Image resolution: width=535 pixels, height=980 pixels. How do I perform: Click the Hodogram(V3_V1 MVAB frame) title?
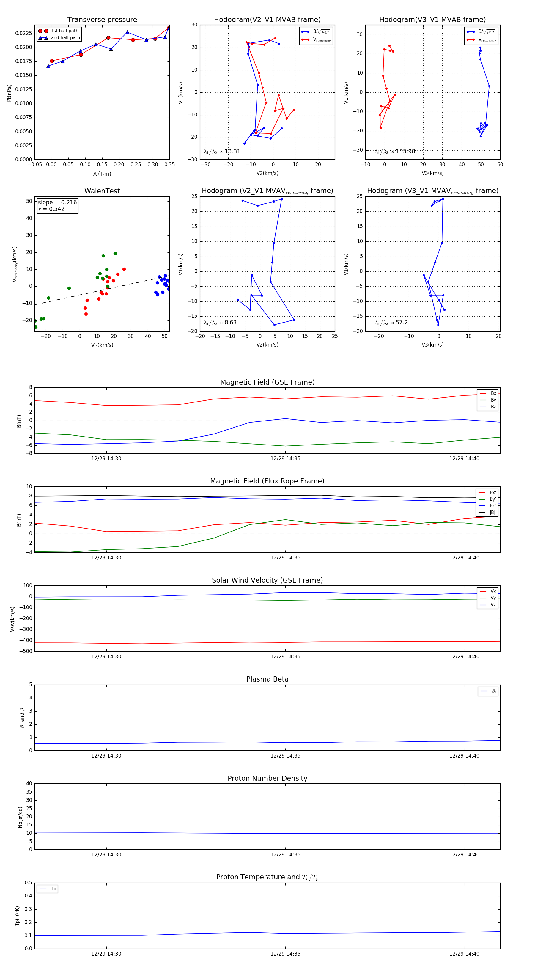click(x=432, y=20)
